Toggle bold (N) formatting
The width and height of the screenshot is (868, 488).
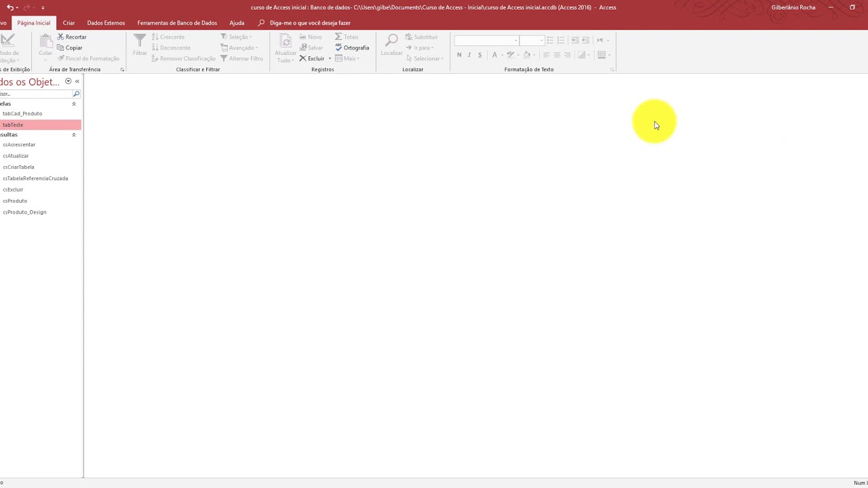(x=459, y=55)
